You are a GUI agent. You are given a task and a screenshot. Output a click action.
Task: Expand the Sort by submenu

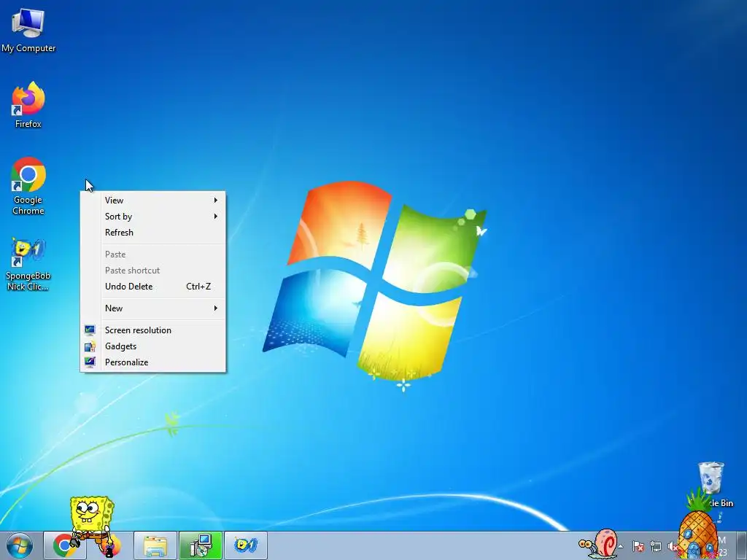pyautogui.click(x=152, y=217)
